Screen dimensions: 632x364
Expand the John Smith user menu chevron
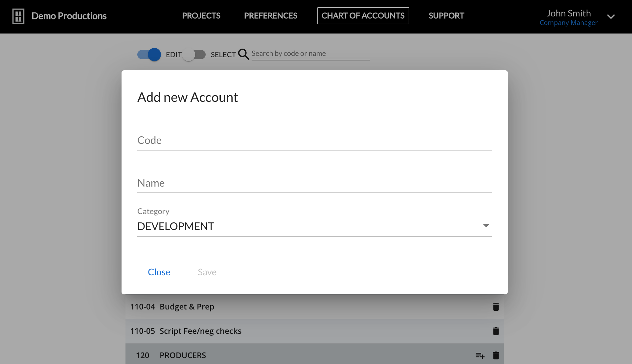pos(611,16)
